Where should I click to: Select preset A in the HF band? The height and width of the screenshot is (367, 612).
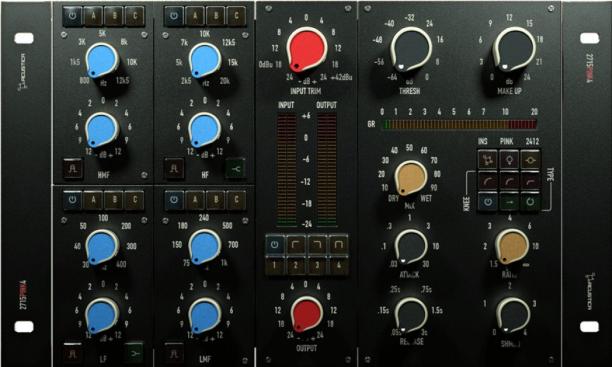click(x=195, y=16)
